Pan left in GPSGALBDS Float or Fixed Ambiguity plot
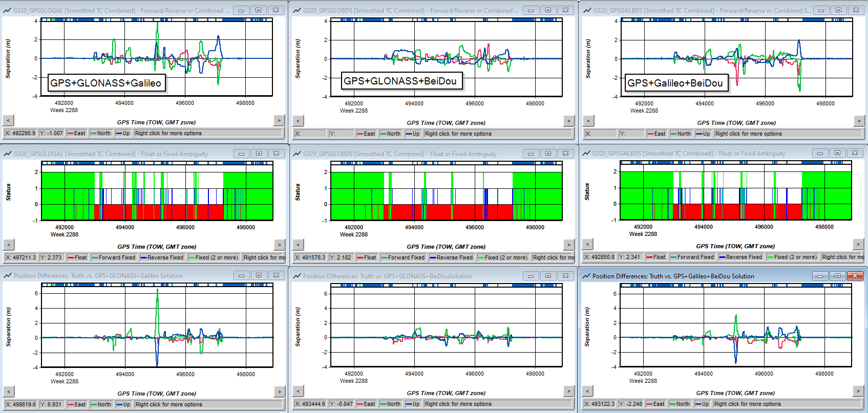 [587, 245]
